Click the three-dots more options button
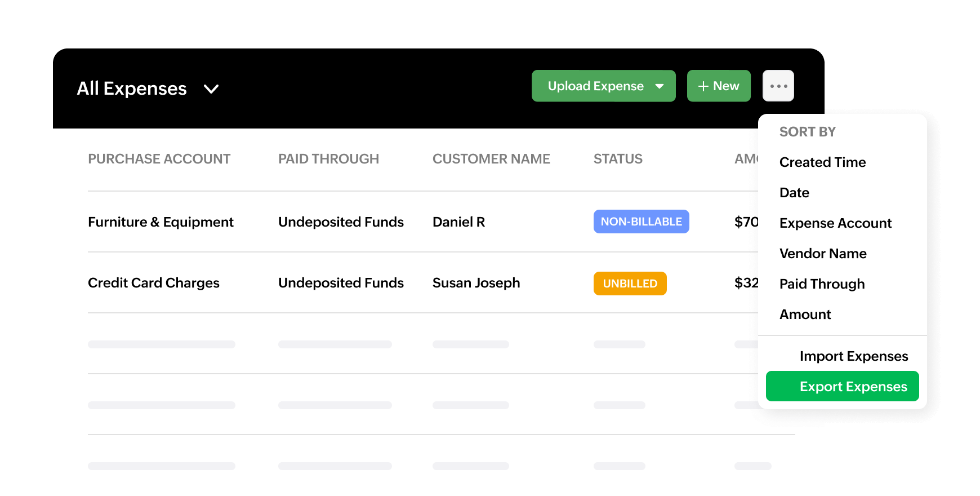 (x=778, y=86)
